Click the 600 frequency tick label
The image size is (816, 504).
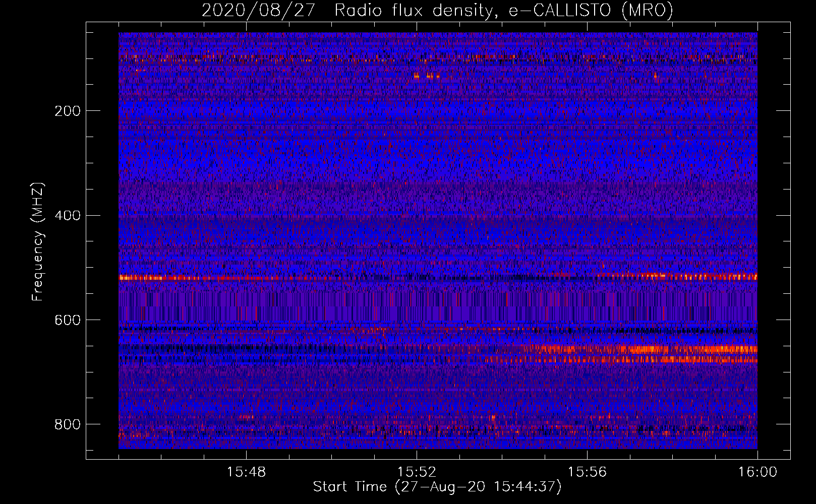point(68,321)
